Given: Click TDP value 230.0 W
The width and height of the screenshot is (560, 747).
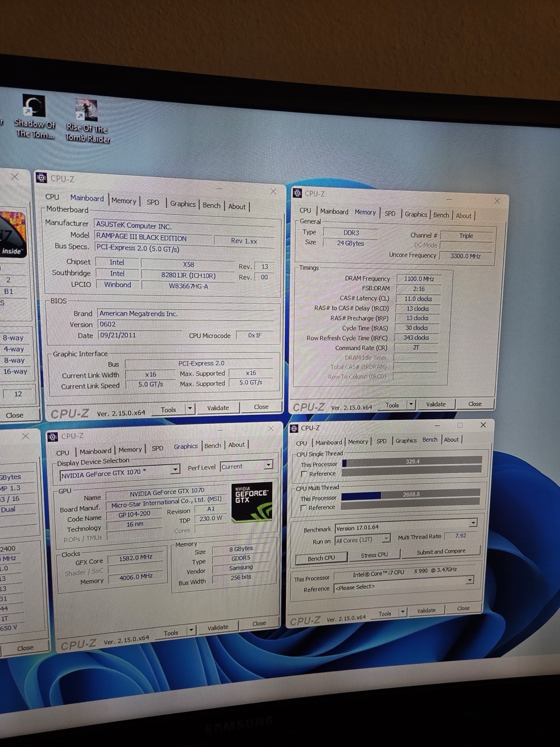Looking at the screenshot, I should click(211, 519).
